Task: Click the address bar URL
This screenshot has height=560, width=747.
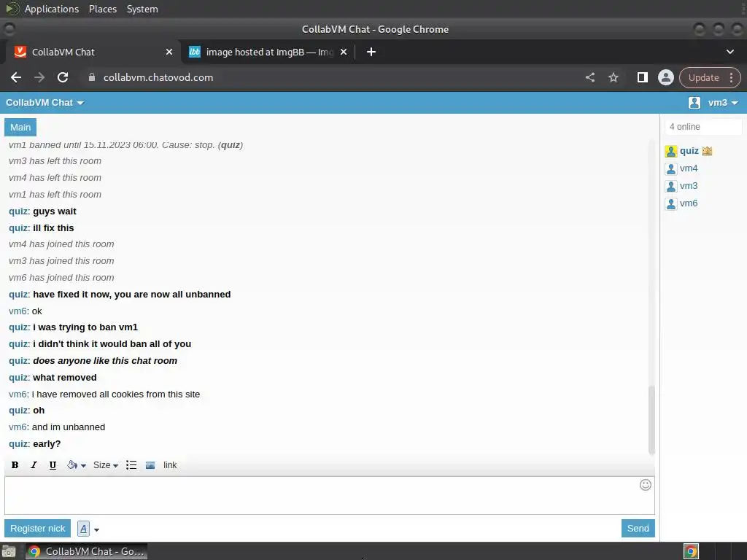Action: click(158, 77)
